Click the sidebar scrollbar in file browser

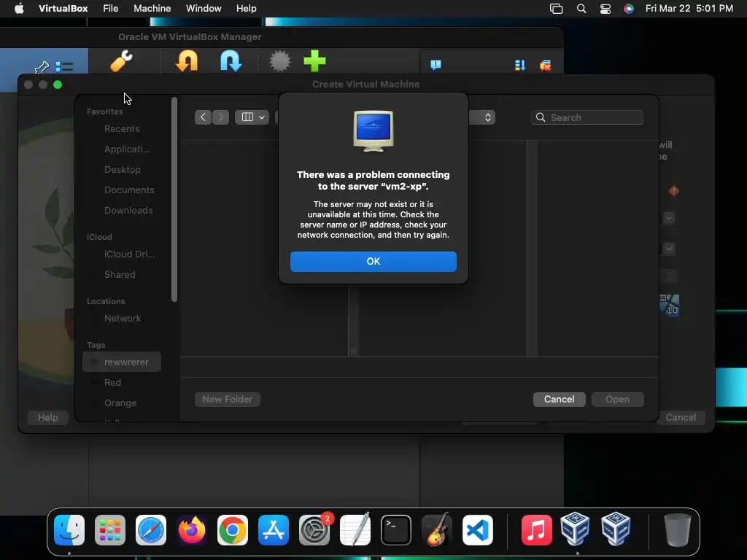(x=174, y=200)
